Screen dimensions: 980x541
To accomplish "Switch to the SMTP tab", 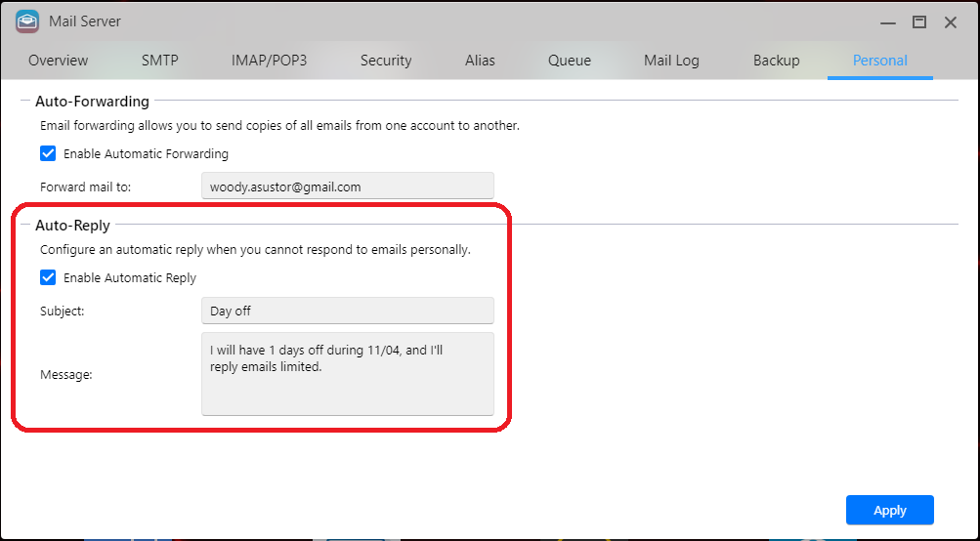I will (160, 61).
